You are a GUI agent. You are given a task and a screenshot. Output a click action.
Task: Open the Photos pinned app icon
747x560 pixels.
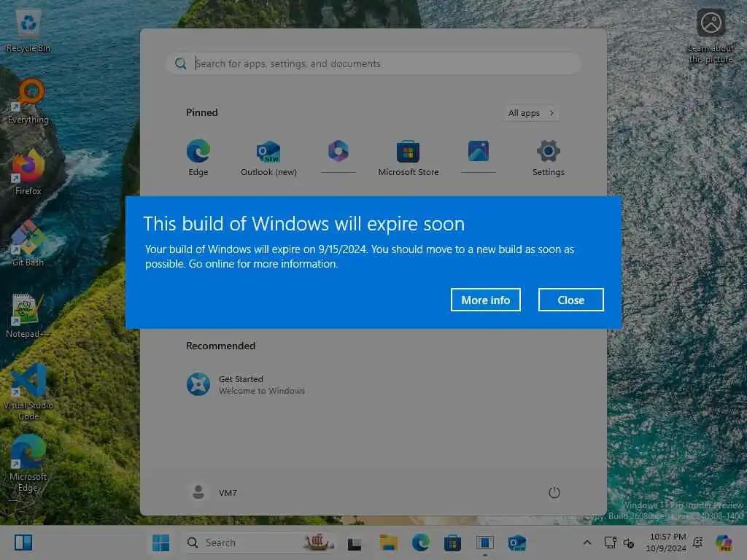pyautogui.click(x=479, y=152)
